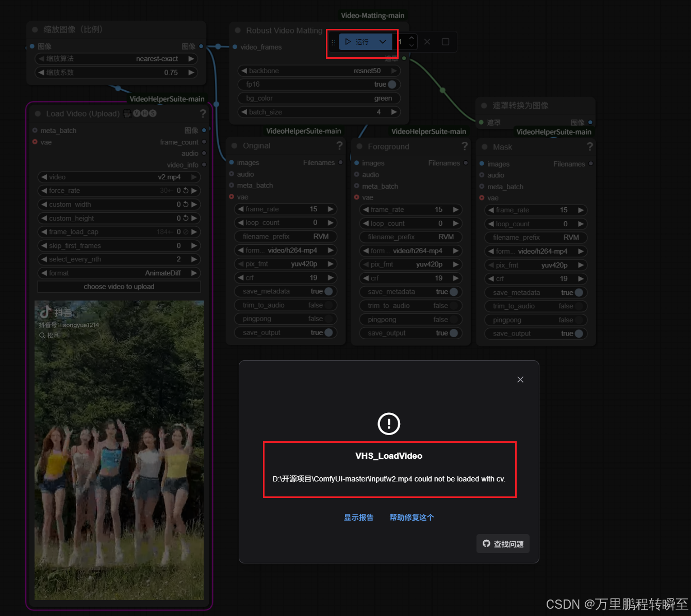Screen dimensions: 691x616
Task: Toggle trim_to_audio in the Mask node
Action: click(x=579, y=306)
